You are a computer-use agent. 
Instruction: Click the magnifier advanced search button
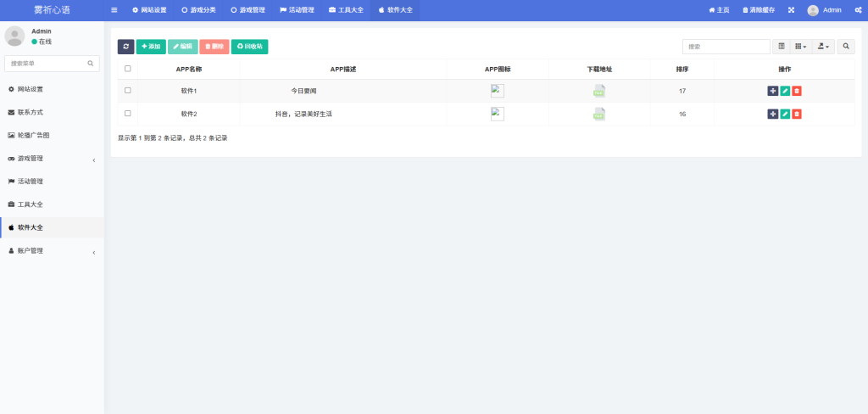[846, 47]
